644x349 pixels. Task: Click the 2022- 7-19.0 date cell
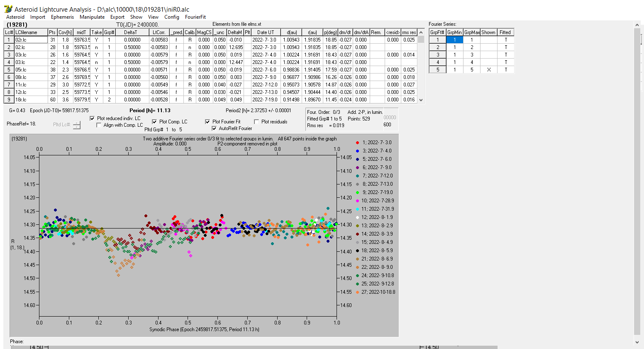(x=265, y=100)
